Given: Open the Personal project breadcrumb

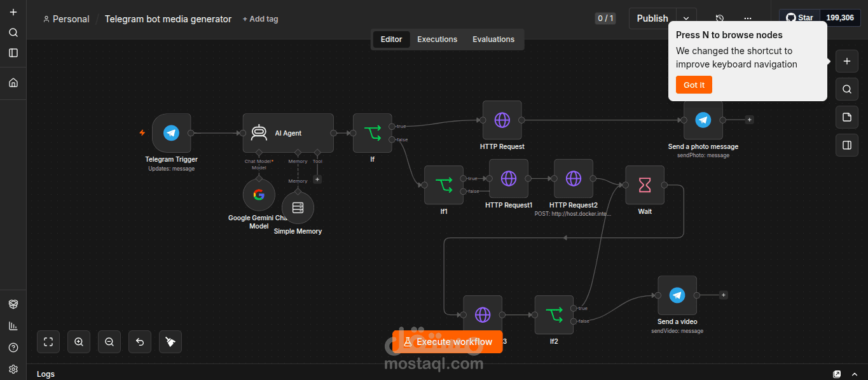Looking at the screenshot, I should [66, 19].
